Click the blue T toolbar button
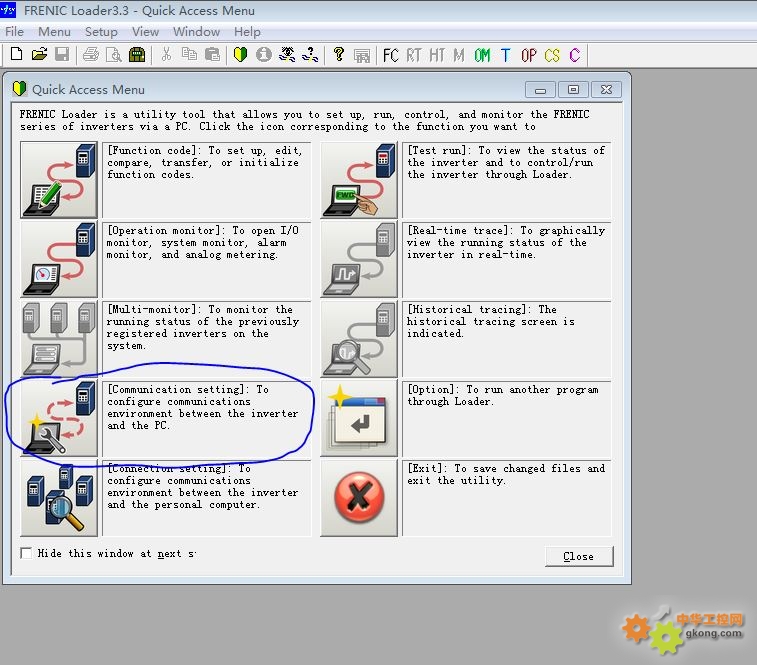Screen dimensions: 757x665 point(505,56)
